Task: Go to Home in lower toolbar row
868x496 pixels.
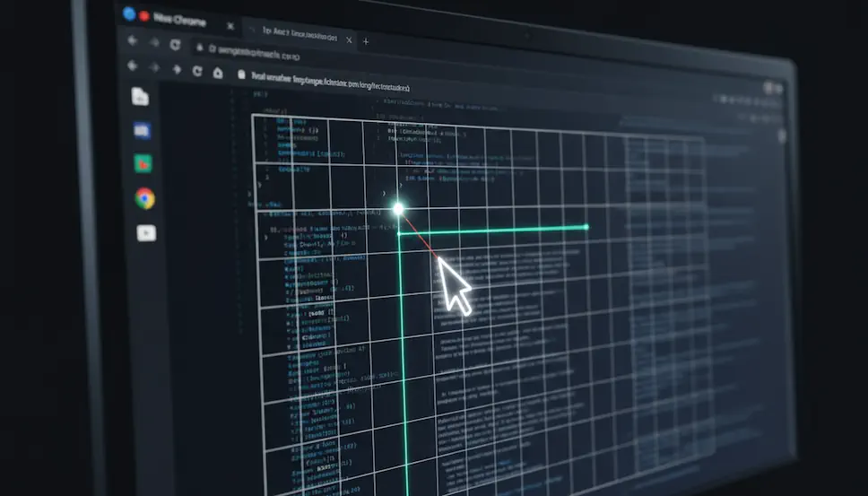Action: [217, 73]
